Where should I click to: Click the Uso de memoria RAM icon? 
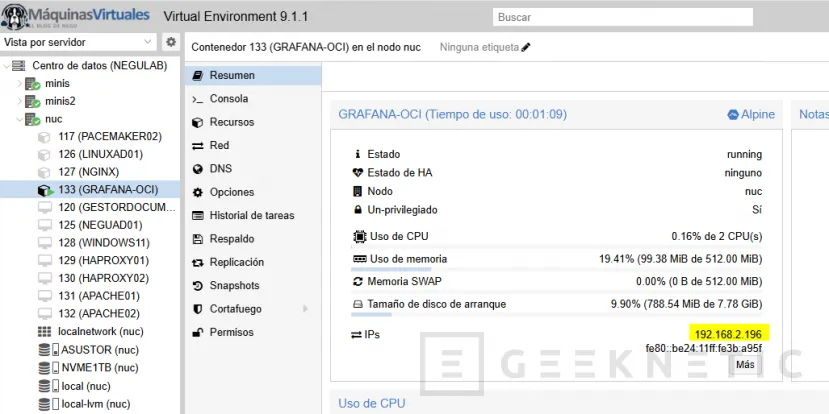360,260
